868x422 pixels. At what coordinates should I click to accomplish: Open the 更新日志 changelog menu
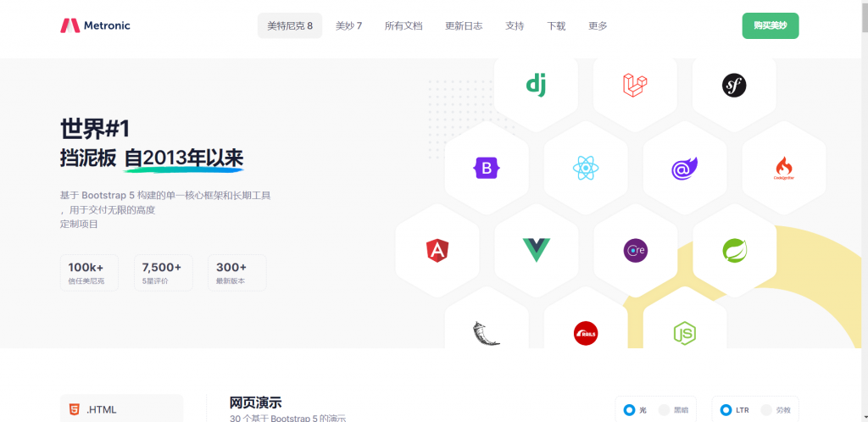click(x=464, y=25)
